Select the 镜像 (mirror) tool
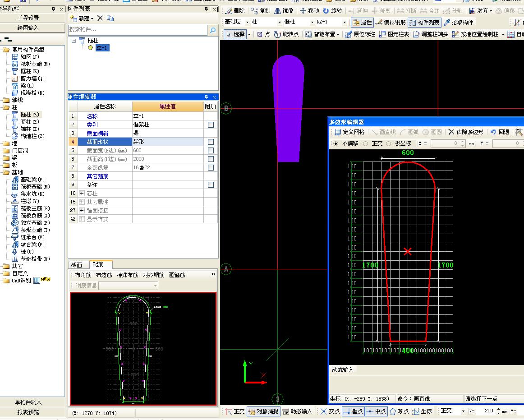The image size is (524, 420). (x=284, y=11)
